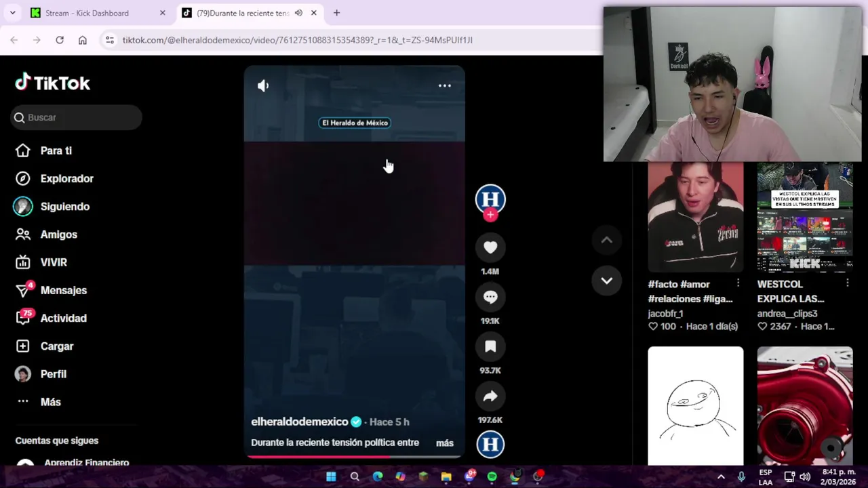Open Microsoft Edge from the taskbar
Viewport: 868px width, 488px height.
(378, 476)
